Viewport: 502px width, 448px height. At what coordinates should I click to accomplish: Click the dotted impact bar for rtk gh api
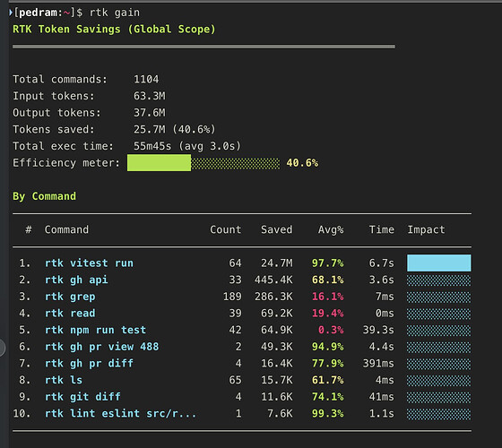point(439,280)
